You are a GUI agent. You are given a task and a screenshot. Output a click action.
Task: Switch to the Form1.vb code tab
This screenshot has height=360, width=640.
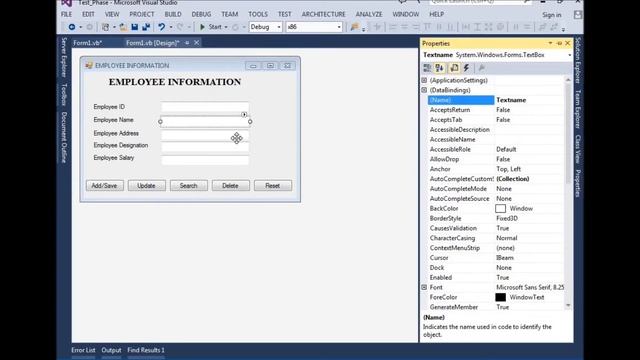point(88,43)
